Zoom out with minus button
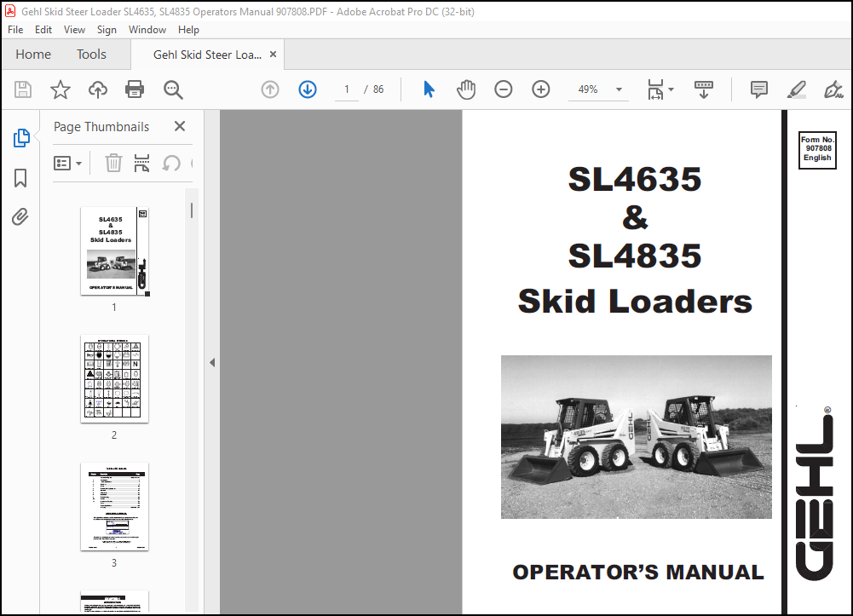Viewport: 853px width, 616px height. [x=504, y=89]
